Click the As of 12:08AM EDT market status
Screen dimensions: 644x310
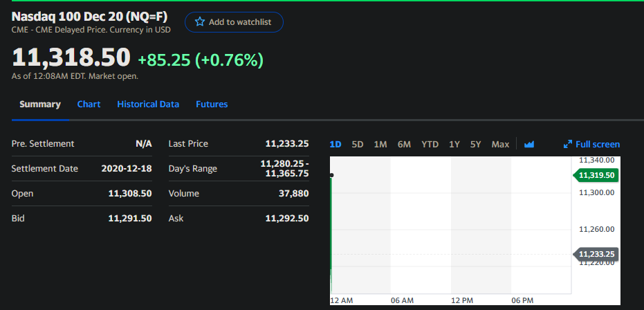tap(75, 76)
